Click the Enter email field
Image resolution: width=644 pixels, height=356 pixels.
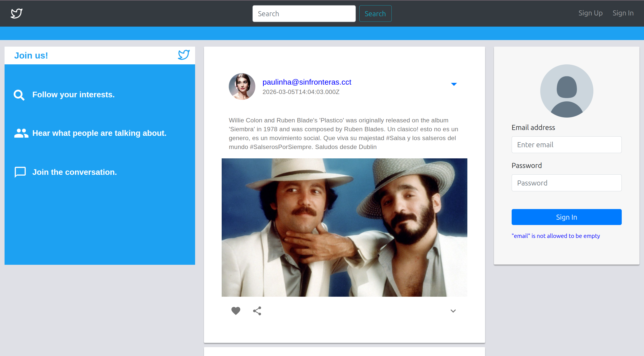(566, 145)
